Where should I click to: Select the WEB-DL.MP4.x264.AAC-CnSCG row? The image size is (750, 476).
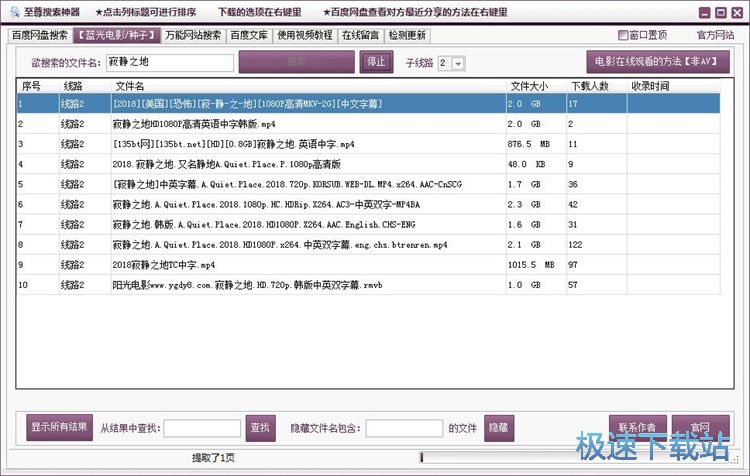tap(368, 184)
